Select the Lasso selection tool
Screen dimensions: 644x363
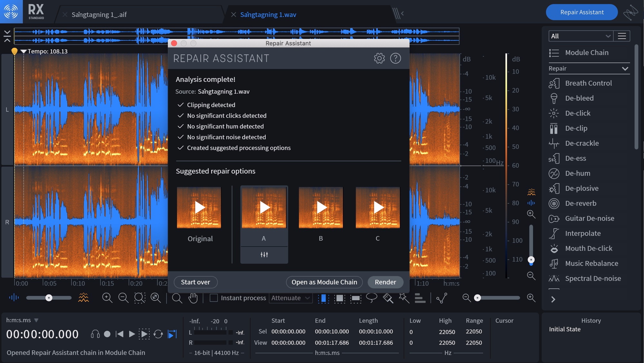click(x=372, y=298)
